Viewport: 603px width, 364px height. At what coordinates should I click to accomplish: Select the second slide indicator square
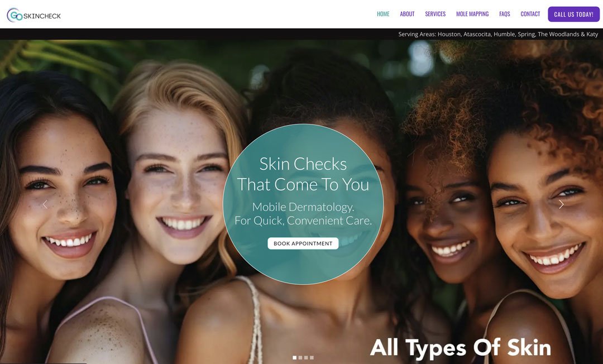tap(300, 357)
